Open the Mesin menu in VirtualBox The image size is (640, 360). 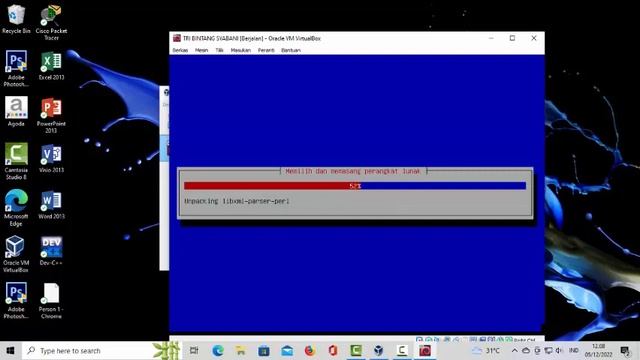click(x=201, y=50)
